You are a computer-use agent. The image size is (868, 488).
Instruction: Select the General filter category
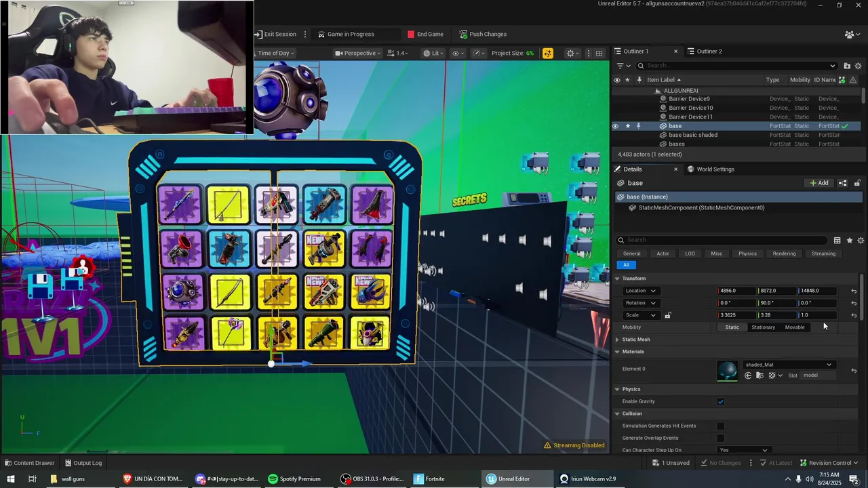click(631, 253)
